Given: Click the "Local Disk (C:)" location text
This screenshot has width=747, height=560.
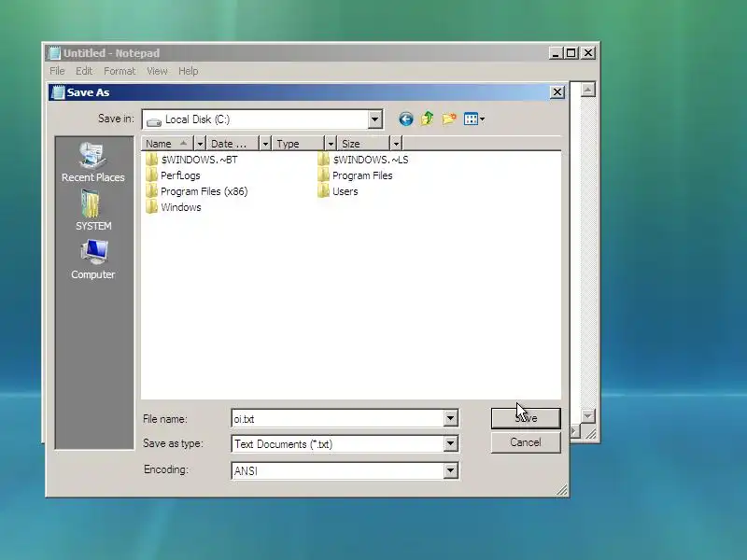Looking at the screenshot, I should [x=197, y=119].
